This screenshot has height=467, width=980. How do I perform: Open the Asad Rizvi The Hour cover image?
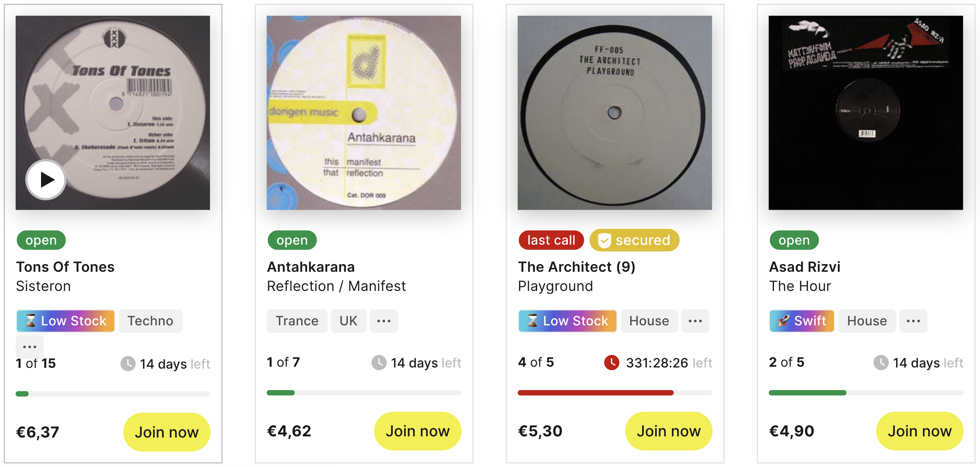coord(865,113)
